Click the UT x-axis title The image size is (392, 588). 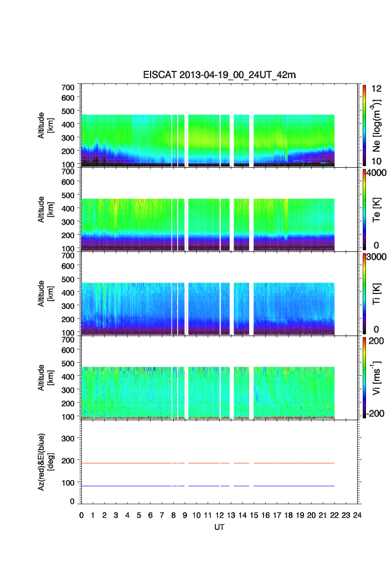pyautogui.click(x=219, y=527)
